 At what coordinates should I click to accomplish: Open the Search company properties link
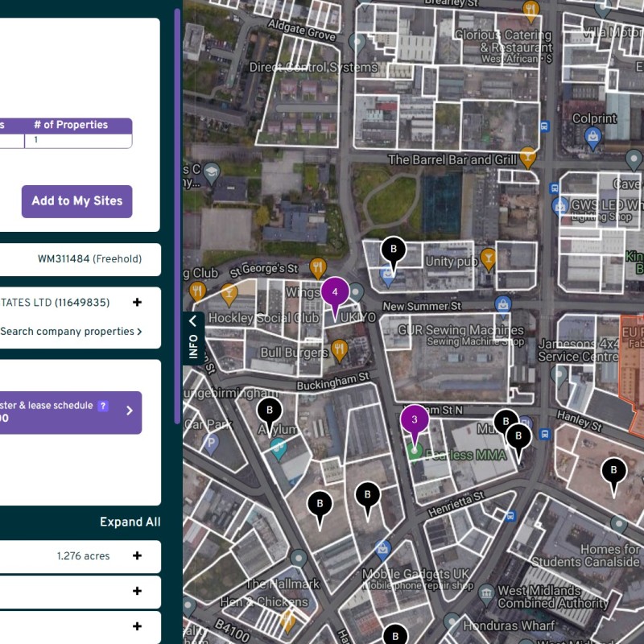tap(71, 331)
